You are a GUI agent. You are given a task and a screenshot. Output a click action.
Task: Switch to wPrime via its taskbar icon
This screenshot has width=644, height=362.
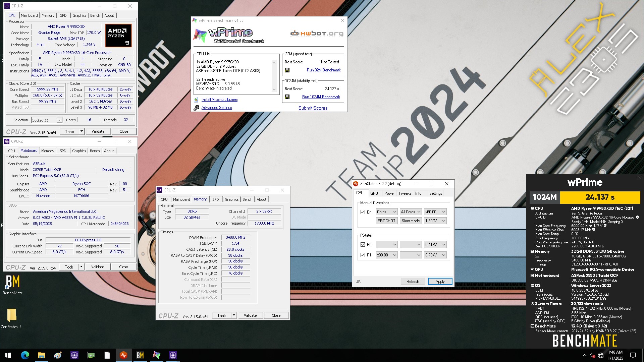point(156,355)
